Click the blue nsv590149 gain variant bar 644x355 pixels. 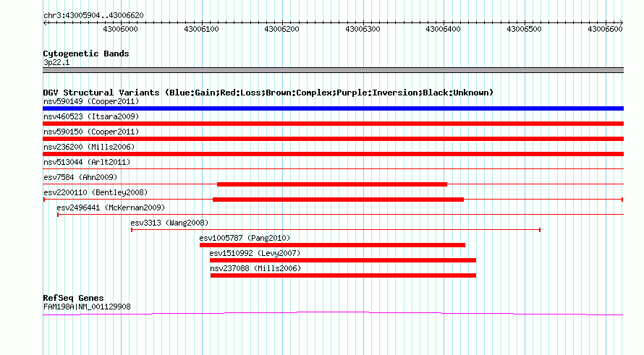pos(333,108)
